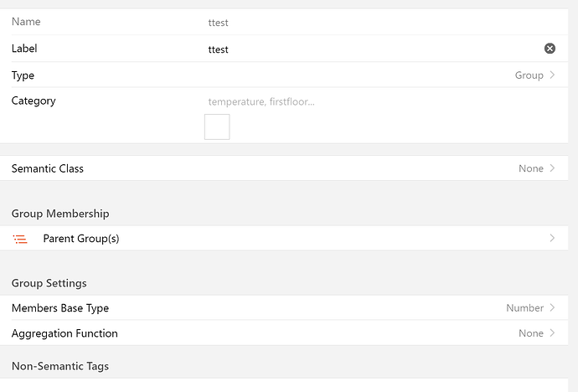Click the empty Category icon preview box

pos(217,126)
